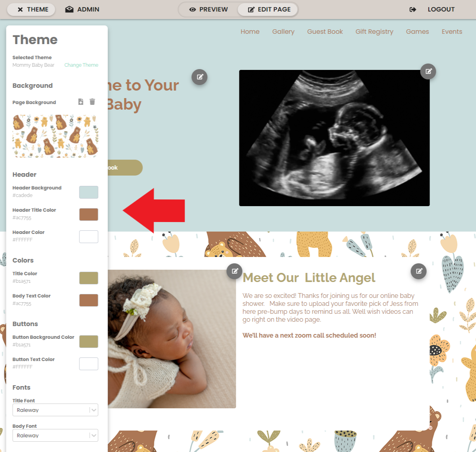Expand the Title Font dropdown
The width and height of the screenshot is (476, 452).
[x=55, y=410]
